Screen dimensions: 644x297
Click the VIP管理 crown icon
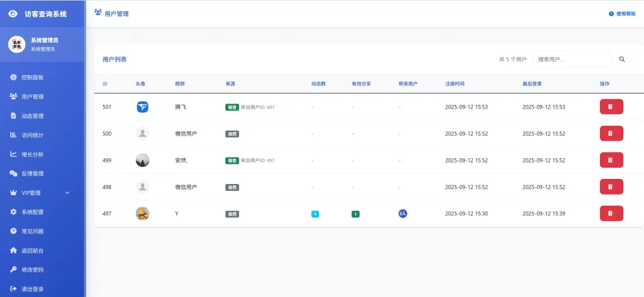click(x=13, y=192)
